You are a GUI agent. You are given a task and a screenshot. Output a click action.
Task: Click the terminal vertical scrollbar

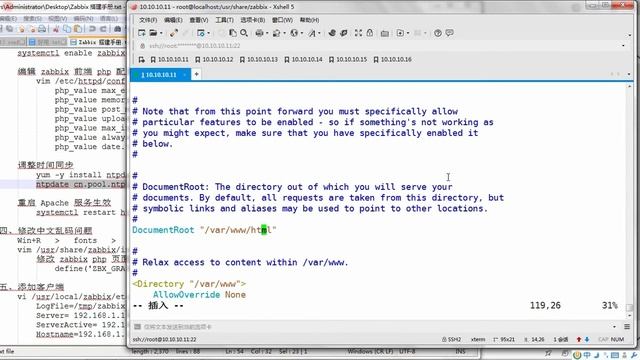coord(629,200)
